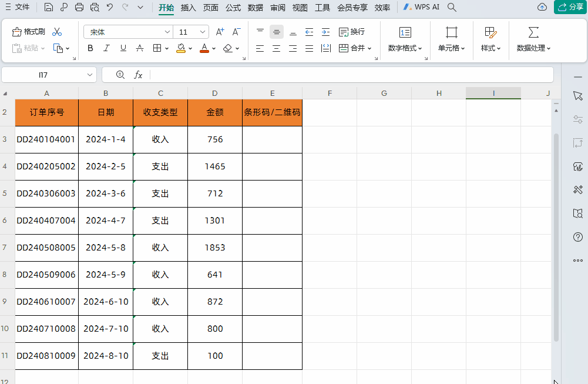Image resolution: width=588 pixels, height=384 pixels.
Task: Click the search magnifier icon
Action: click(x=452, y=7)
